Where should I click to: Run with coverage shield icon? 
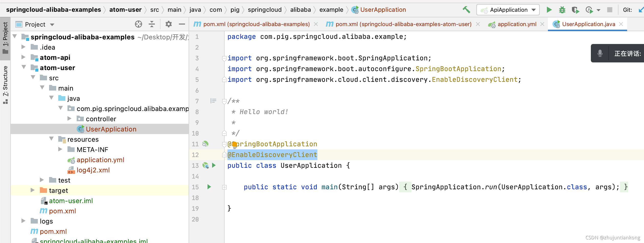click(575, 10)
